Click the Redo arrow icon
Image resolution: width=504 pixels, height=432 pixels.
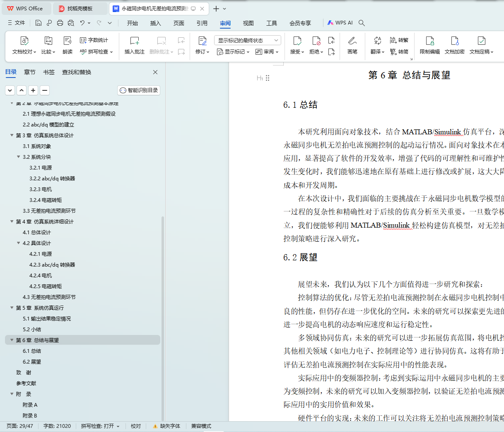(99, 23)
